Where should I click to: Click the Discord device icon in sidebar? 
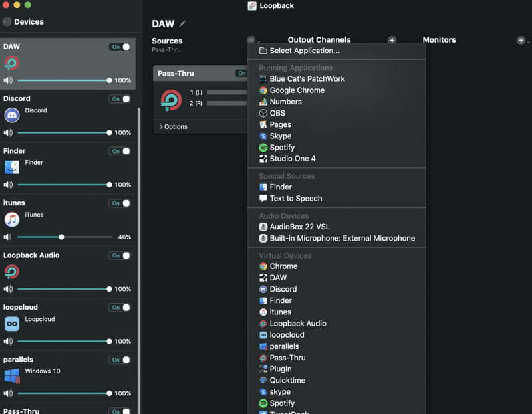[x=12, y=115]
